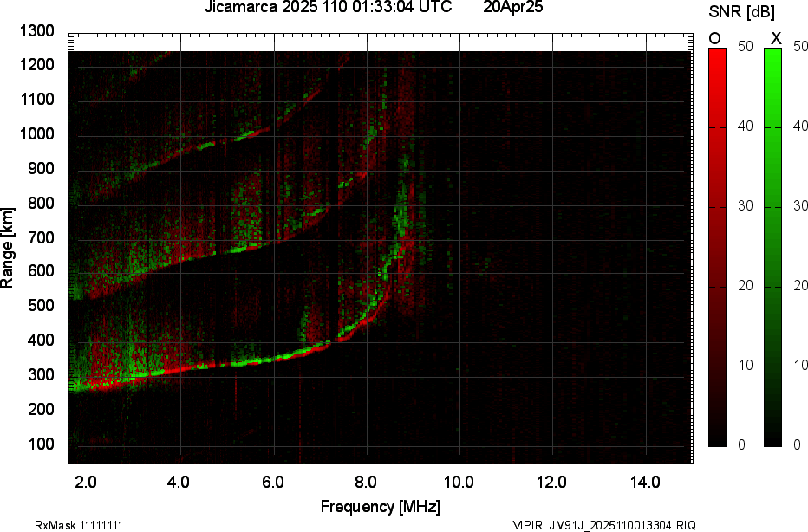Click the range tick label '400'
The width and height of the screenshot is (808, 532).
click(x=41, y=340)
